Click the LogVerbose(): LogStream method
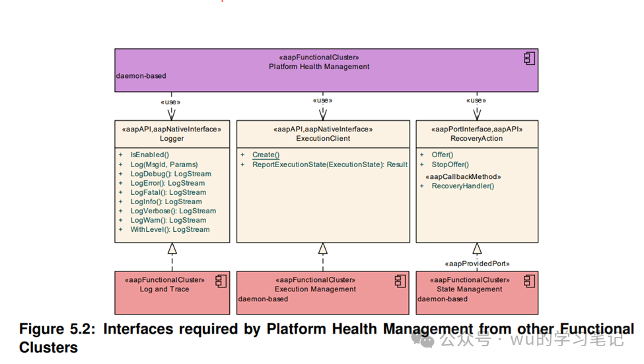The height and width of the screenshot is (364, 644). point(173,211)
